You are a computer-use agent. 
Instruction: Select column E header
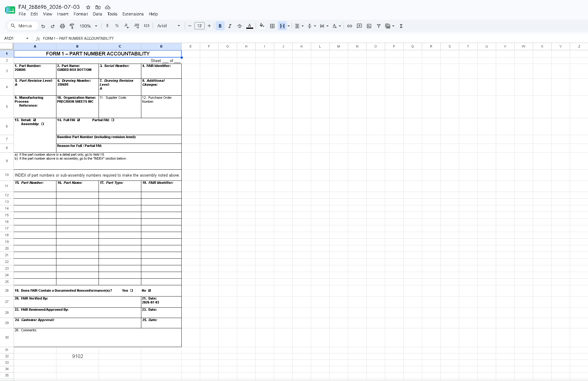tap(190, 46)
